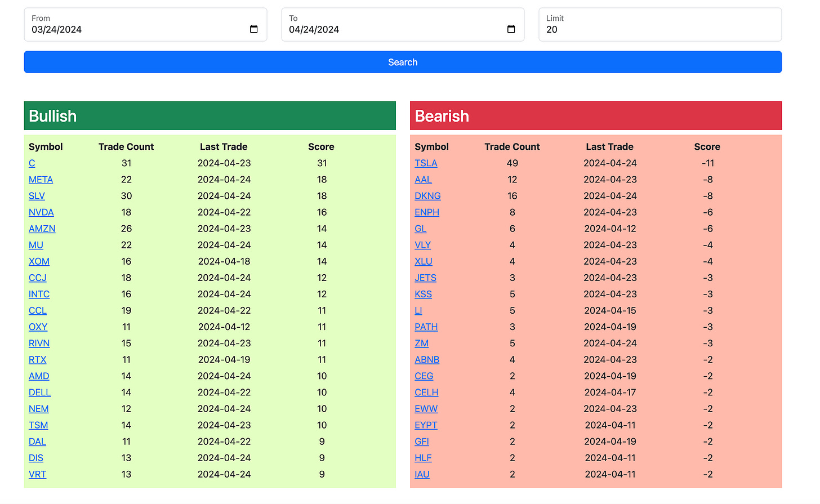This screenshot has width=820, height=504.
Task: Open the DKNG symbol link
Action: pos(427,196)
